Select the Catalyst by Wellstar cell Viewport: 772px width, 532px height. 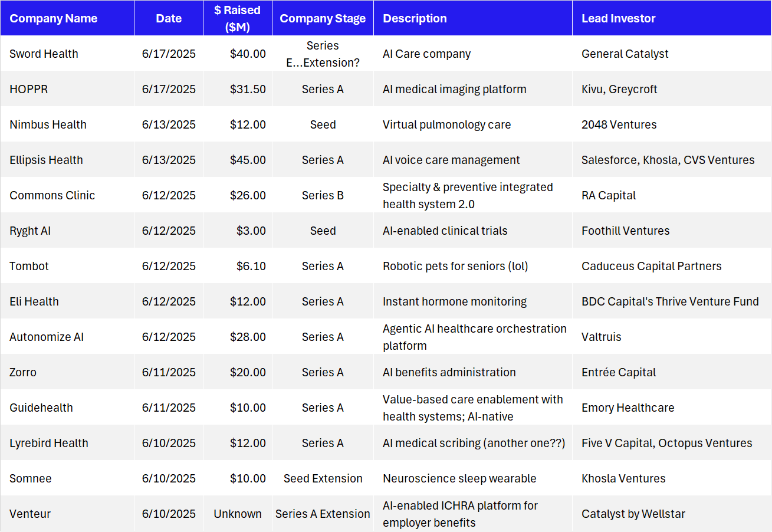tap(633, 514)
